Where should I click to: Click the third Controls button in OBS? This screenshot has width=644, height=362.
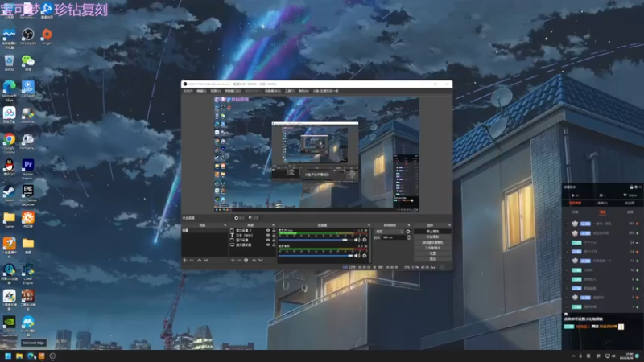tap(432, 243)
